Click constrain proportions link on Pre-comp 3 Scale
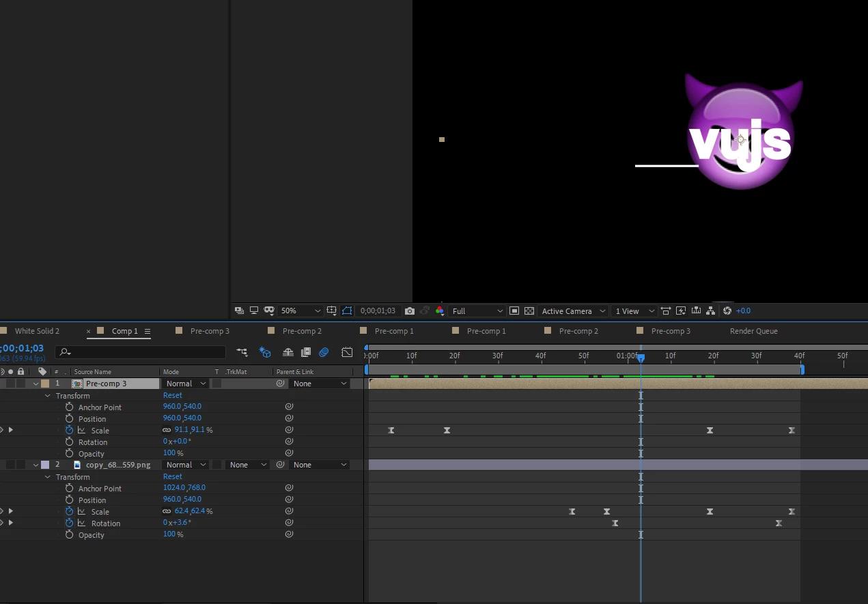868x604 pixels. 167,430
